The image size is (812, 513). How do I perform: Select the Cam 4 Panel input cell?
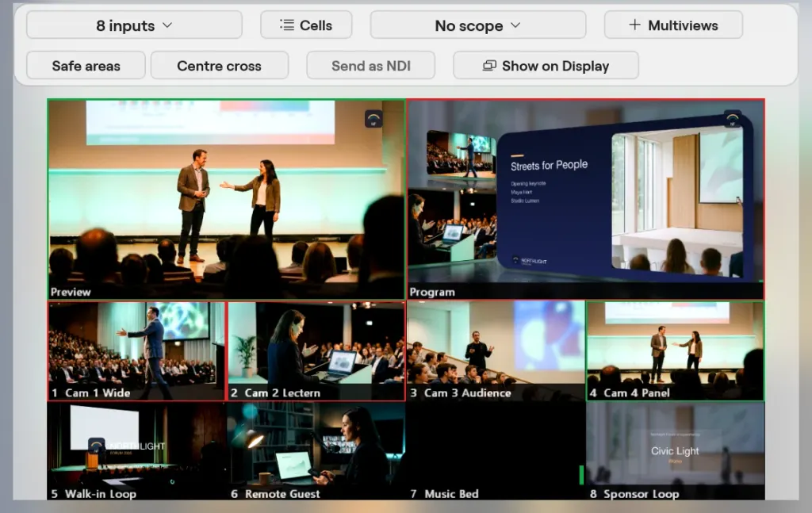(x=676, y=351)
